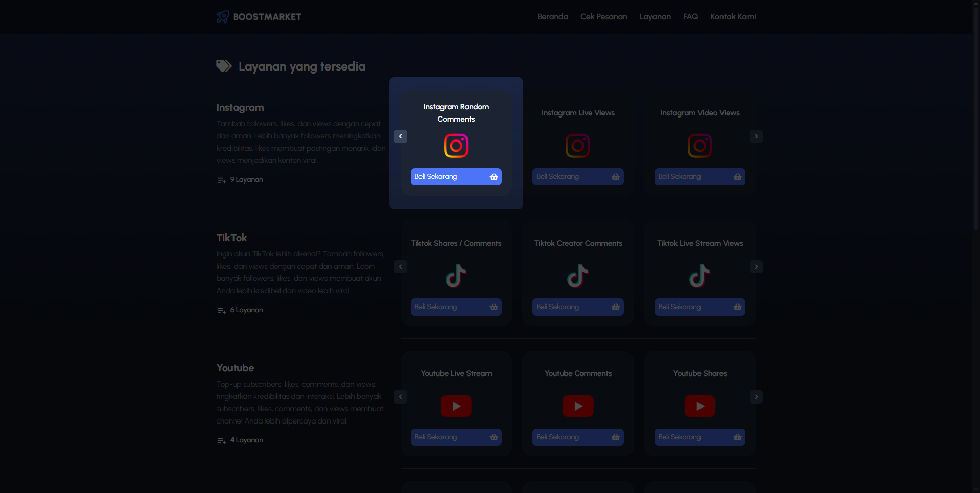Click basket icon on Youtube Live Stream button

[x=494, y=437]
